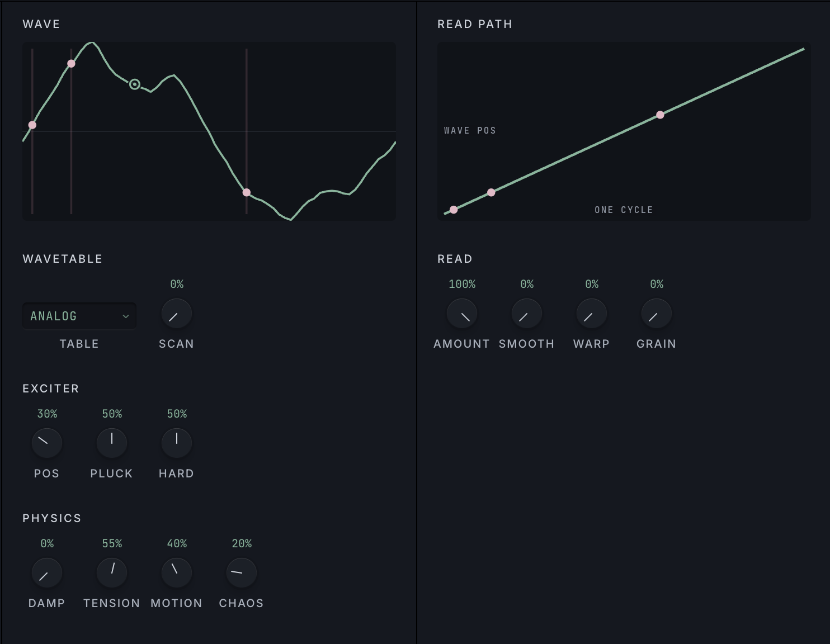Select the pink waveform point near the peak
Image resolution: width=830 pixels, height=644 pixels.
coord(71,64)
